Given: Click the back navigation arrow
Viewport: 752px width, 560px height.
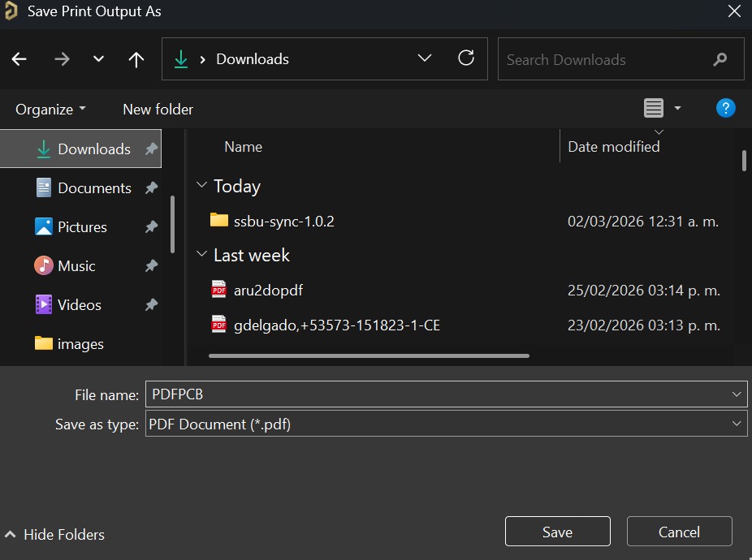Looking at the screenshot, I should coord(19,58).
